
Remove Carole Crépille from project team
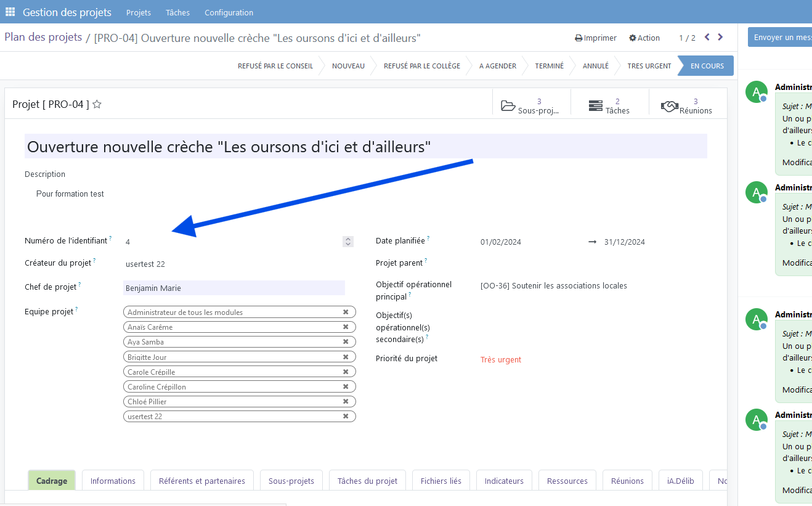(x=346, y=372)
